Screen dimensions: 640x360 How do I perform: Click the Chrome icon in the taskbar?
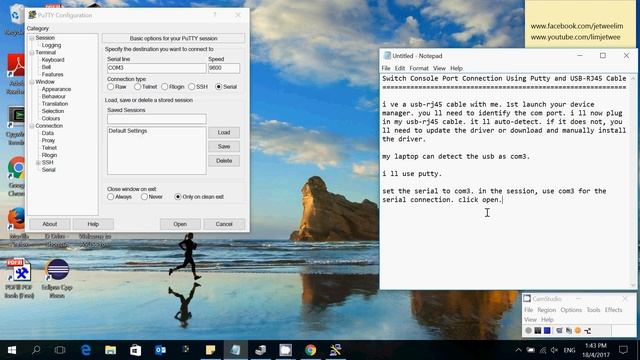coord(311,350)
